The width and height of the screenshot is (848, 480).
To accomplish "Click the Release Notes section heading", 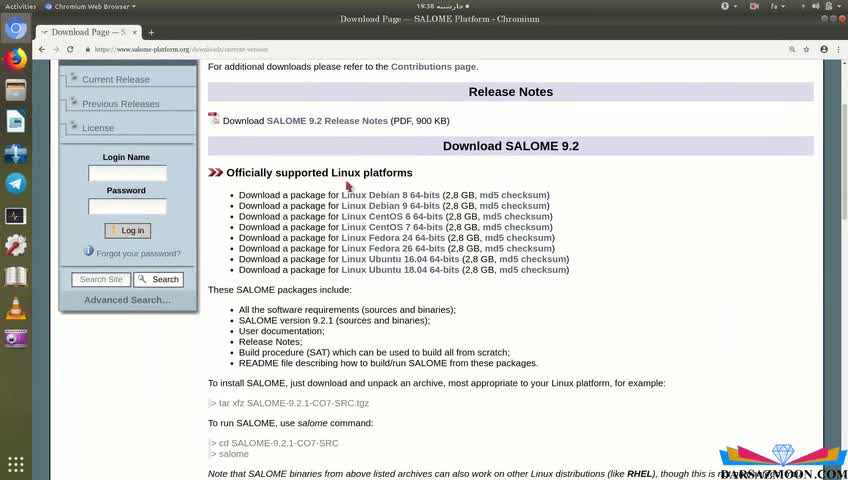I will pos(511,92).
